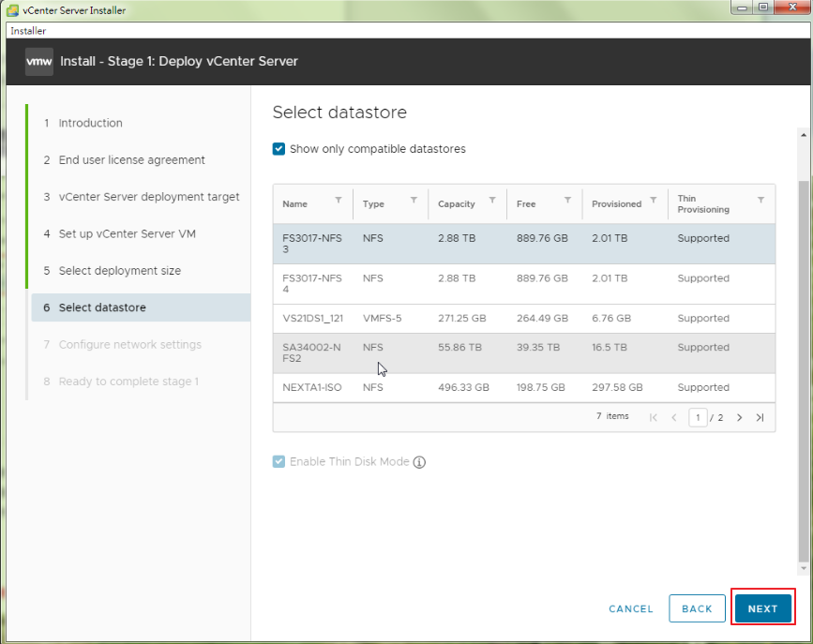Click the 6.76 GB provisioned cell
The image size is (813, 644).
[x=611, y=319]
